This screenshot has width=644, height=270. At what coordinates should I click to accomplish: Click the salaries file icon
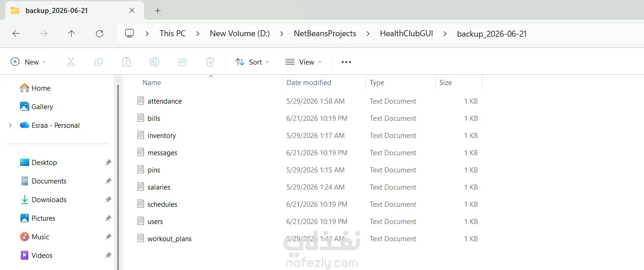pos(141,187)
